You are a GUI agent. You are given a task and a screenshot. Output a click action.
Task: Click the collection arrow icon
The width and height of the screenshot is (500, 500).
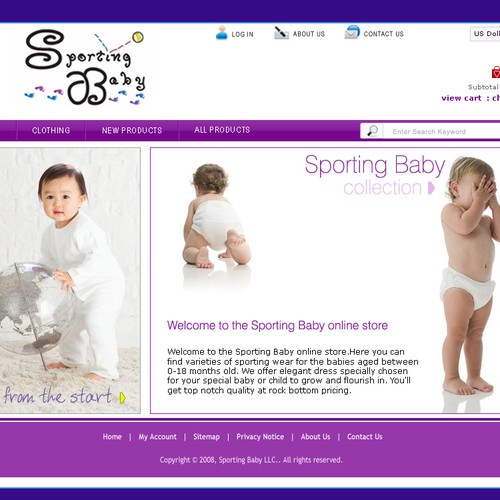tap(431, 188)
